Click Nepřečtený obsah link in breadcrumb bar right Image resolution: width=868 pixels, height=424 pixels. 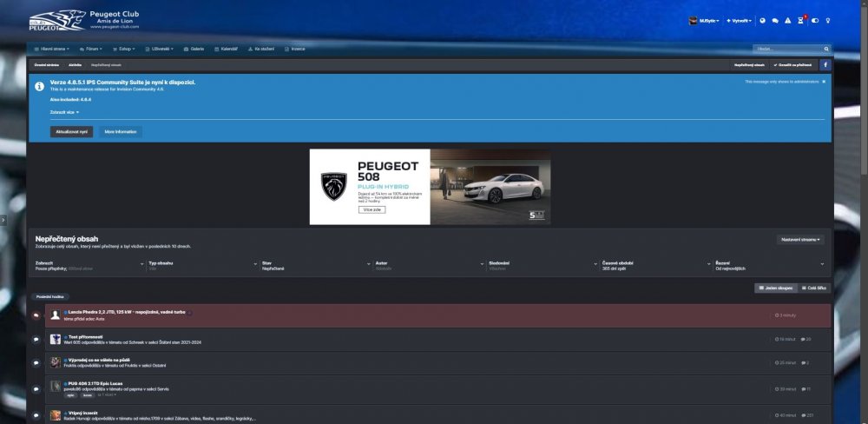pos(749,65)
